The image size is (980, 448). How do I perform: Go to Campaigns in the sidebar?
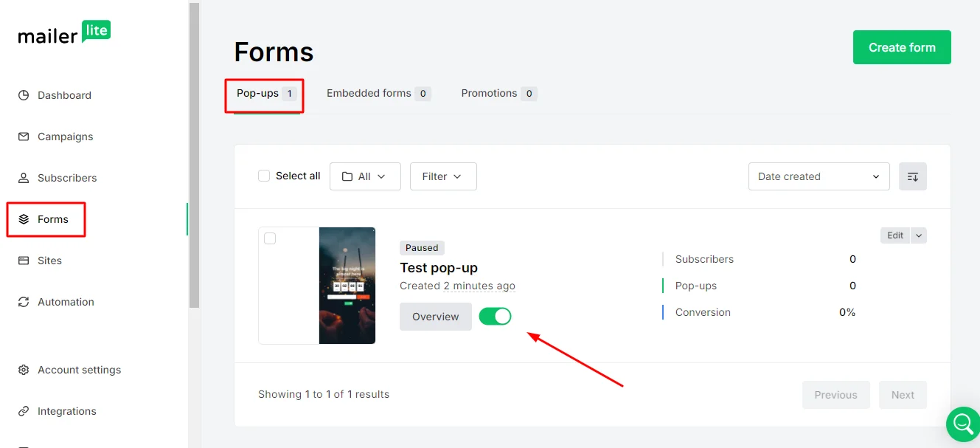coord(66,137)
